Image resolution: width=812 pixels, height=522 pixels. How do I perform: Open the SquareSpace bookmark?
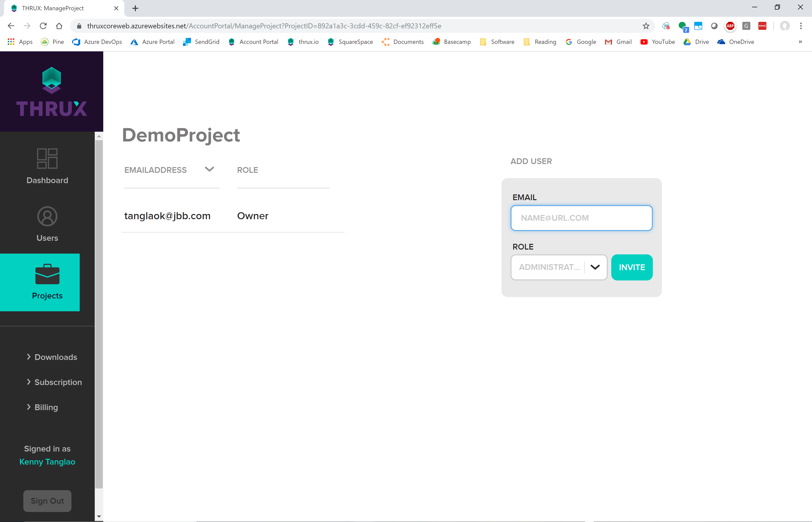coord(350,42)
